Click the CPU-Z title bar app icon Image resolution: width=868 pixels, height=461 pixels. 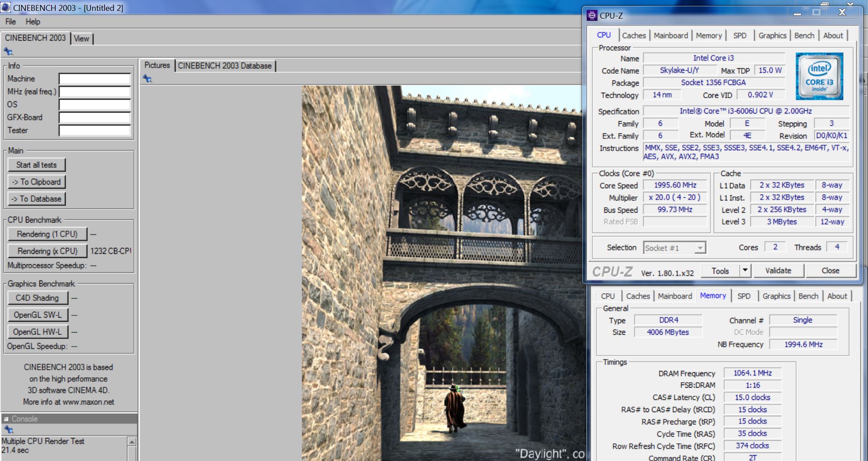(592, 15)
